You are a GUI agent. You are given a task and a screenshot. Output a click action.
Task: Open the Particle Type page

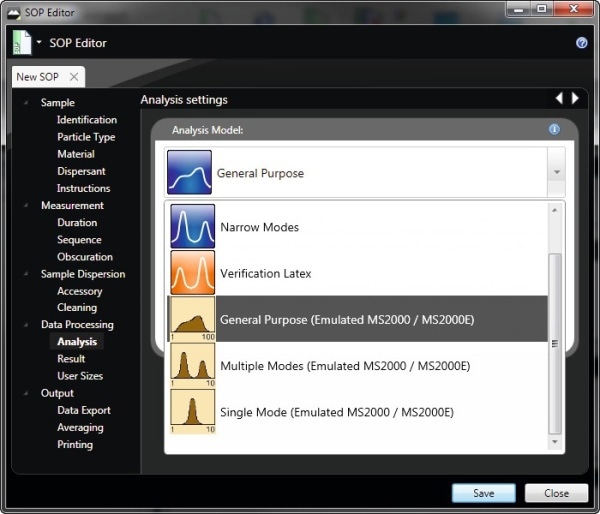(86, 137)
